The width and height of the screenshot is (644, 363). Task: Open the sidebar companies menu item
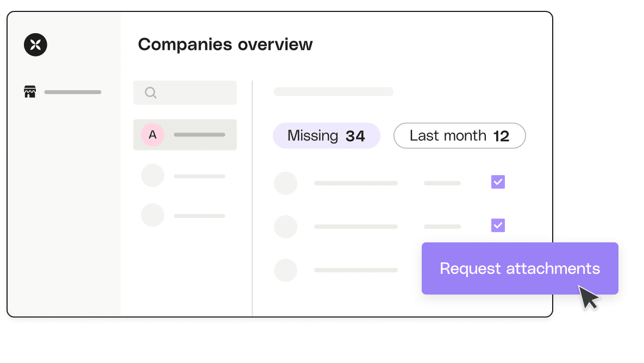pyautogui.click(x=62, y=92)
